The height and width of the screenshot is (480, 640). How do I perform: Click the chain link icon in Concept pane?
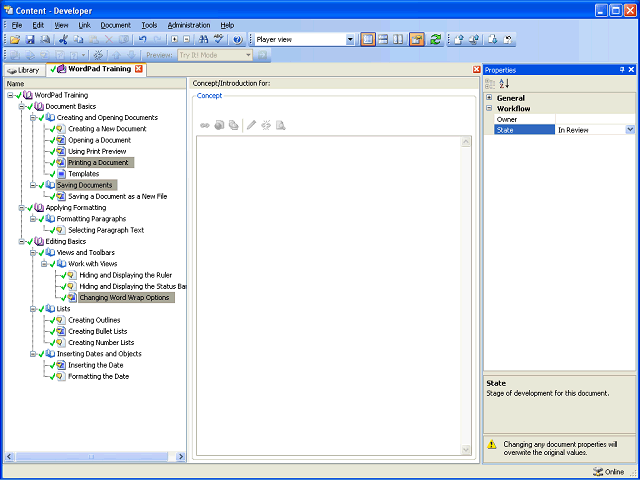point(204,125)
